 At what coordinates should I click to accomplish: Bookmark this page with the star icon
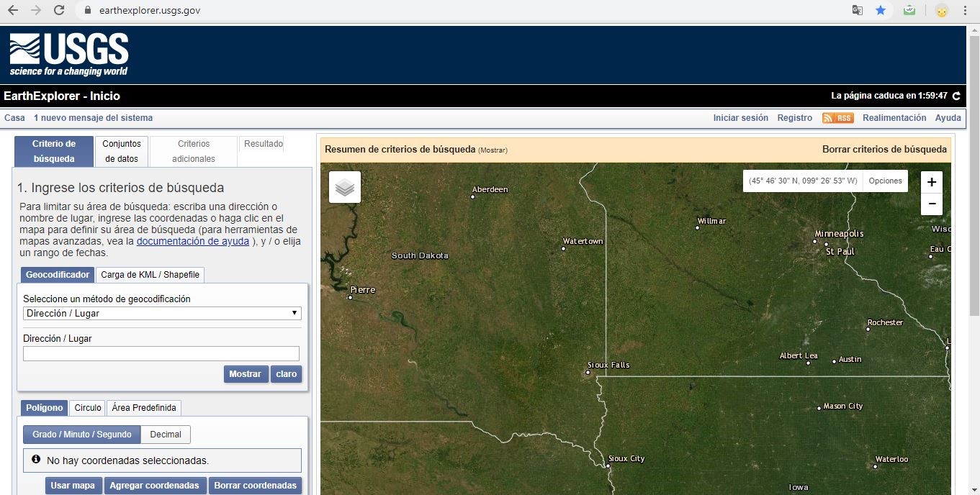point(881,11)
